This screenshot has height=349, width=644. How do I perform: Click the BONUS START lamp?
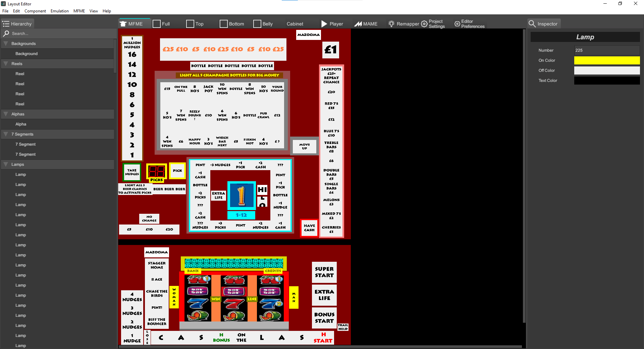(x=324, y=318)
